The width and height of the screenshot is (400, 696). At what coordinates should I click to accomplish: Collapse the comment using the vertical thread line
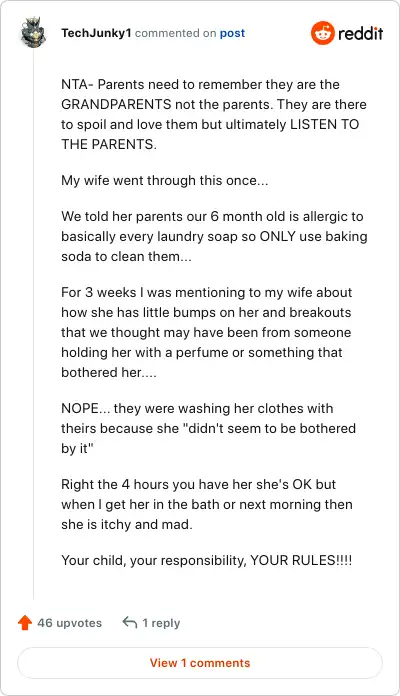[x=34, y=324]
